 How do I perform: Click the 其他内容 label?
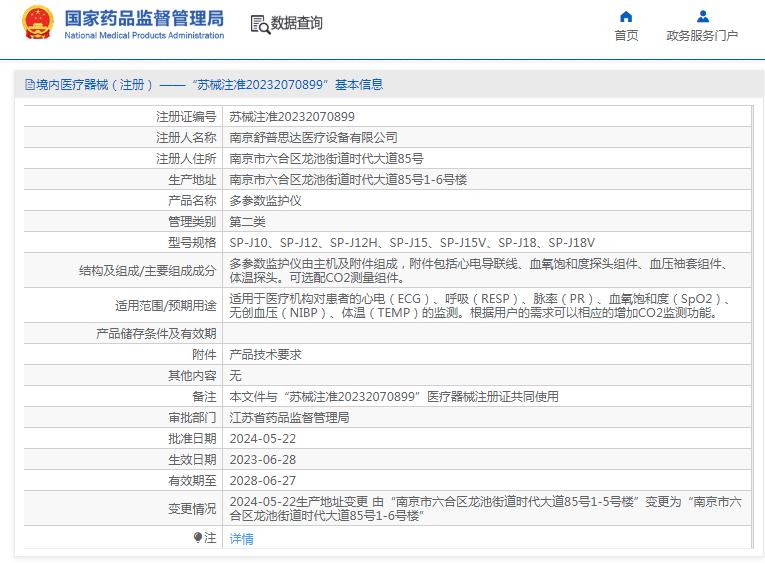click(192, 375)
